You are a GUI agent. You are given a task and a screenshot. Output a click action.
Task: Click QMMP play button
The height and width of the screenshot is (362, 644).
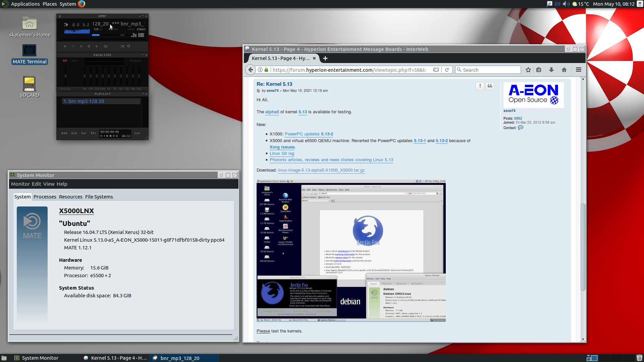[x=73, y=46]
